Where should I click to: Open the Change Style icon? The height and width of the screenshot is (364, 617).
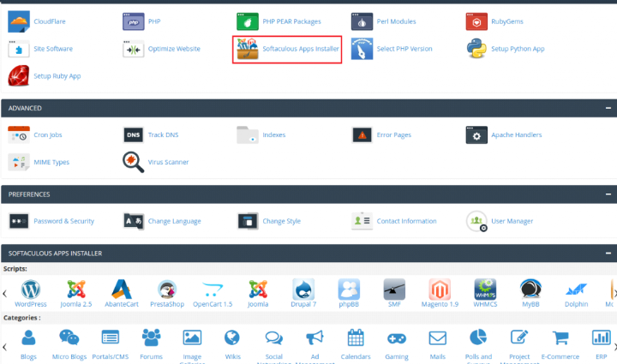coord(248,221)
